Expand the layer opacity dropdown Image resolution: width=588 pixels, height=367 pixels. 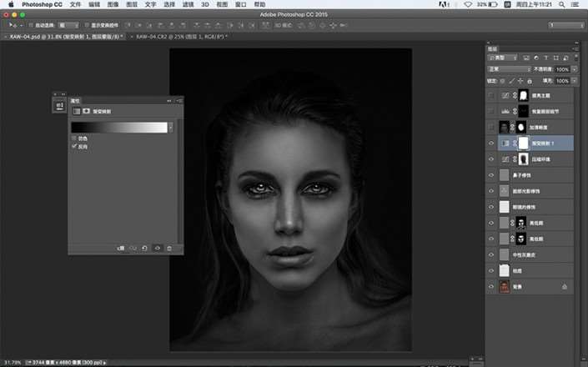[572, 69]
